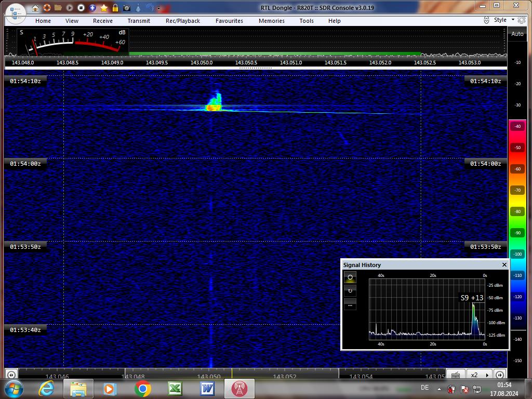The width and height of the screenshot is (532, 399).
Task: Click the 143.052 label on bottom frequency bar
Action: tap(285, 377)
